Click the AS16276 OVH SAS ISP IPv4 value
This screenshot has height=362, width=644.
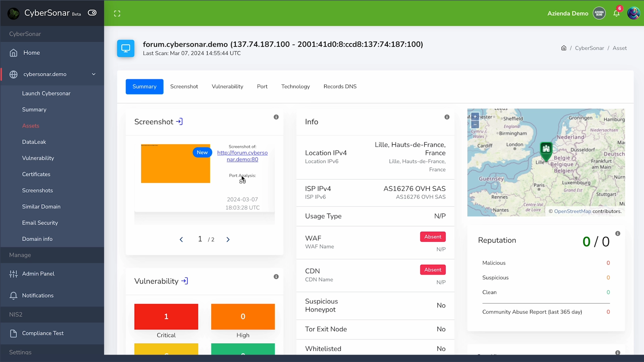point(415,189)
